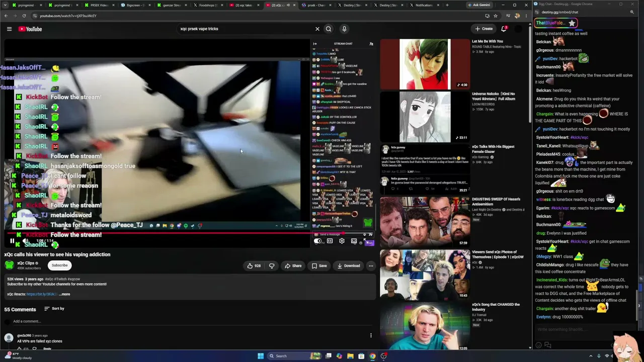Screen dimensions: 644x362
Task: Subscribe to the xQc Clips channel
Action: (59, 265)
